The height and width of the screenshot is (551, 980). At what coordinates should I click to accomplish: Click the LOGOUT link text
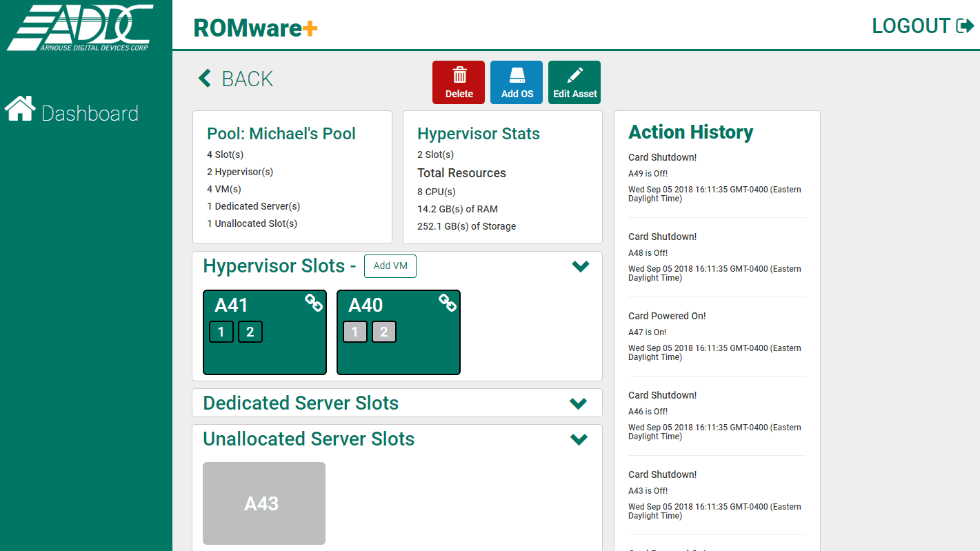coord(911,26)
